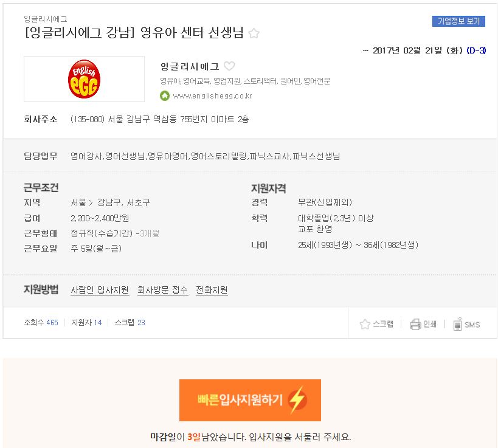
Task: Visit the www.englishegg.co.kr website link
Action: pos(212,96)
